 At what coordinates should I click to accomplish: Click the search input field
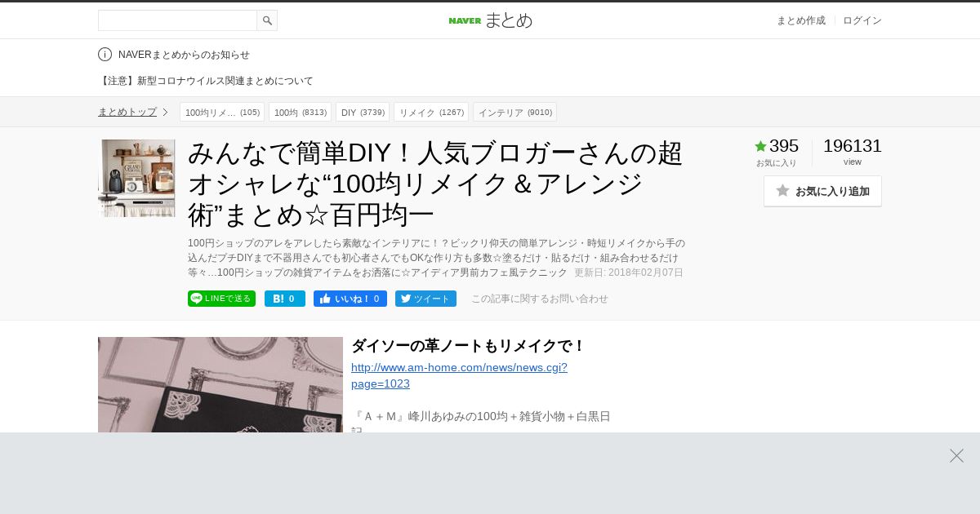(x=177, y=20)
